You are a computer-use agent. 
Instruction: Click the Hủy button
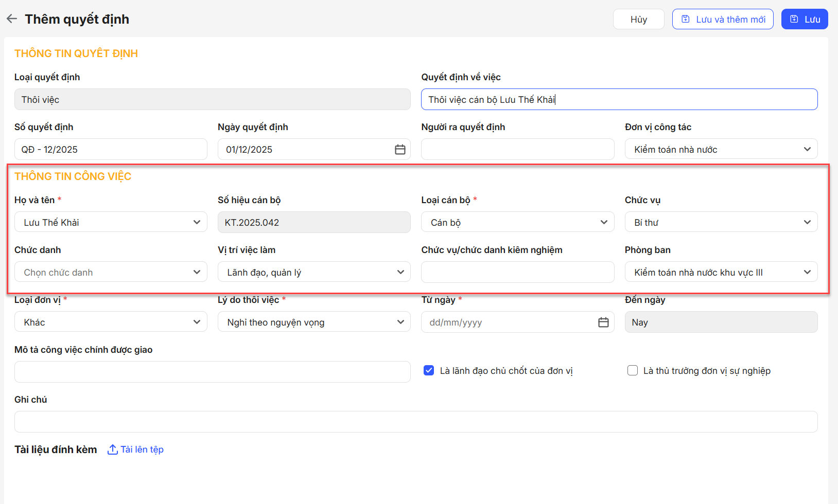[x=638, y=20]
